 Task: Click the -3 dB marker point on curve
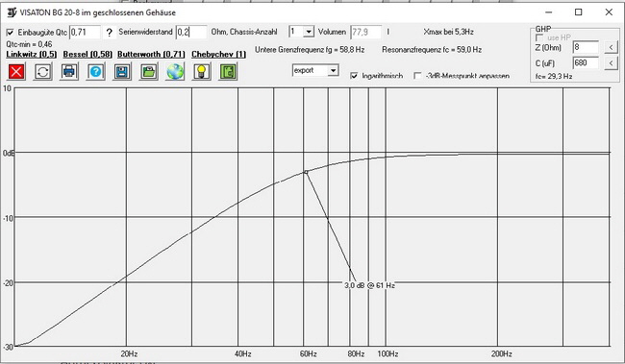(x=306, y=172)
